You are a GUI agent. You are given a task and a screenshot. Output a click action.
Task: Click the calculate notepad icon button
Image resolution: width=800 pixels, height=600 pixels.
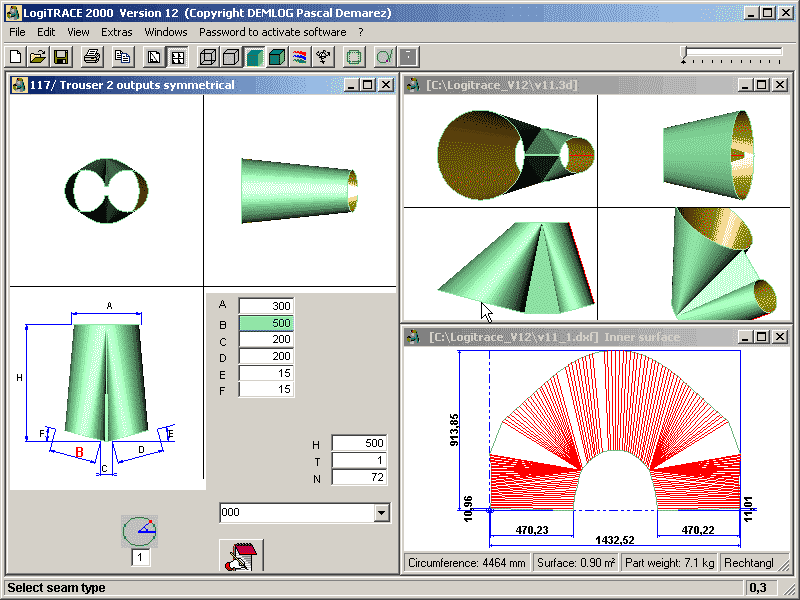pyautogui.click(x=241, y=556)
